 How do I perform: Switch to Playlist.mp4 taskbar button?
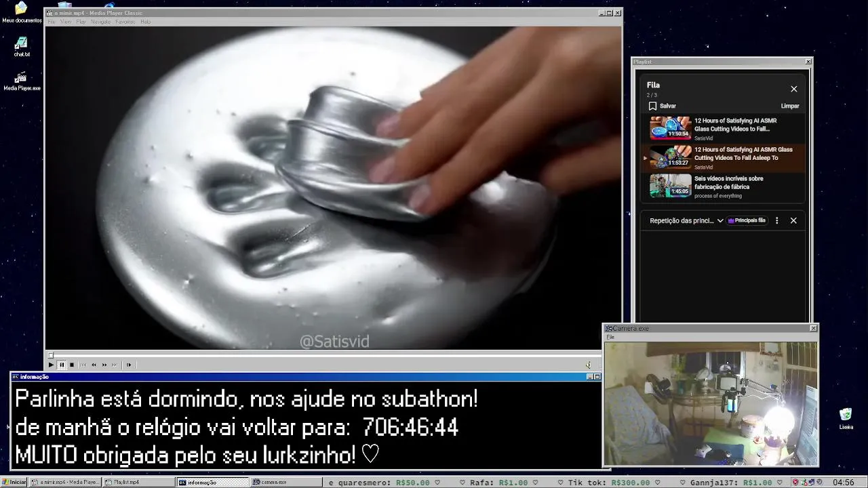point(138,482)
